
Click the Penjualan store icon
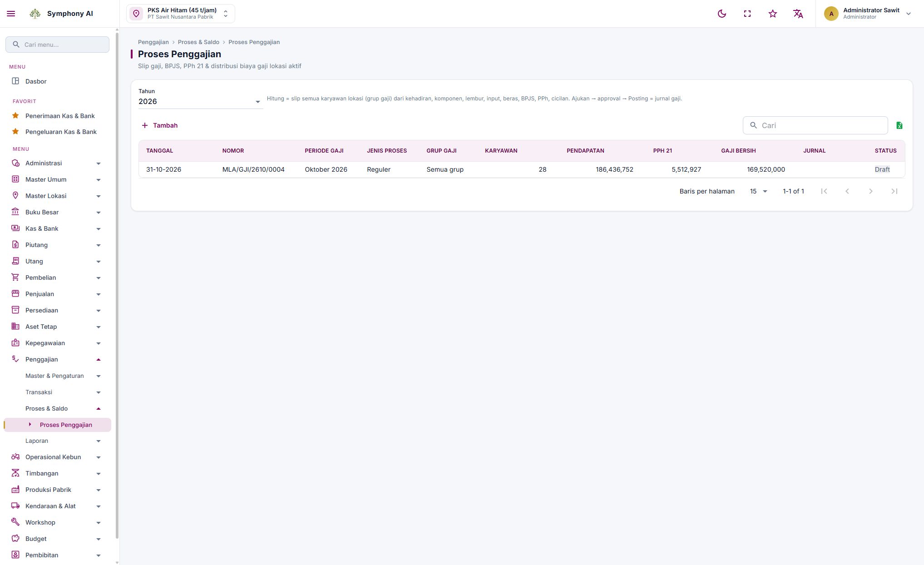[15, 294]
